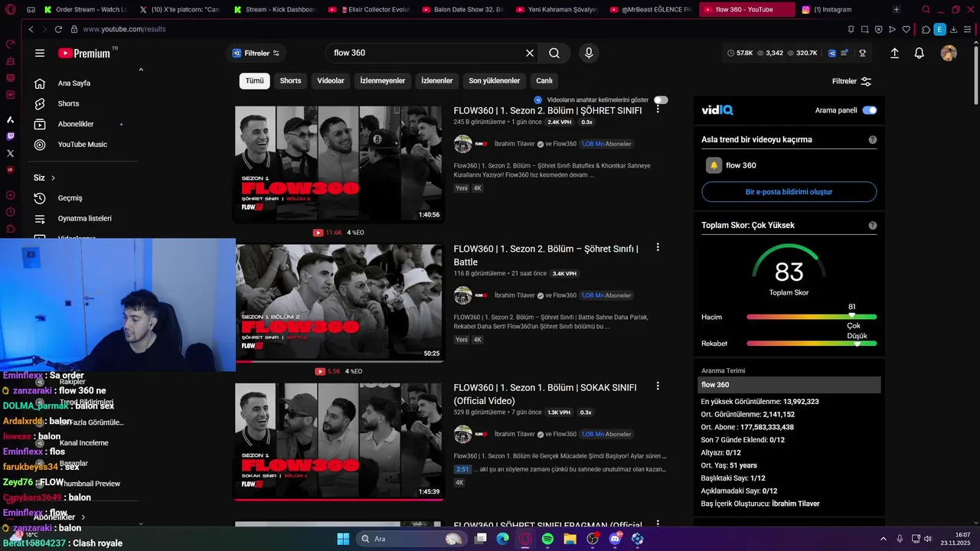Viewport: 980px width, 551px height.
Task: Select the Videolar filter chip
Action: [x=331, y=80]
